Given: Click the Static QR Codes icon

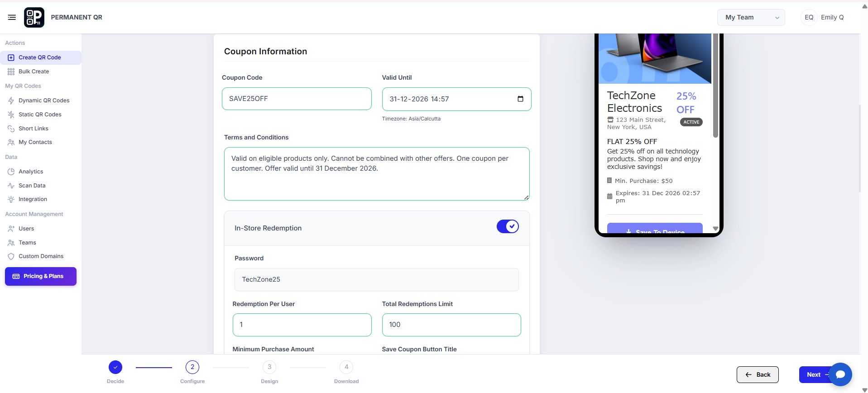Looking at the screenshot, I should pyautogui.click(x=11, y=115).
